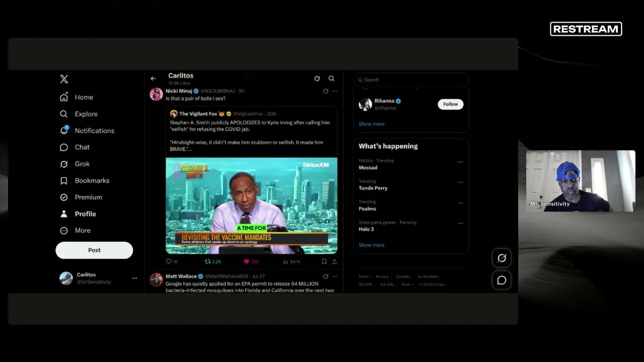Reply to Nicki Minaj's post
The width and height of the screenshot is (644, 362).
(172, 261)
